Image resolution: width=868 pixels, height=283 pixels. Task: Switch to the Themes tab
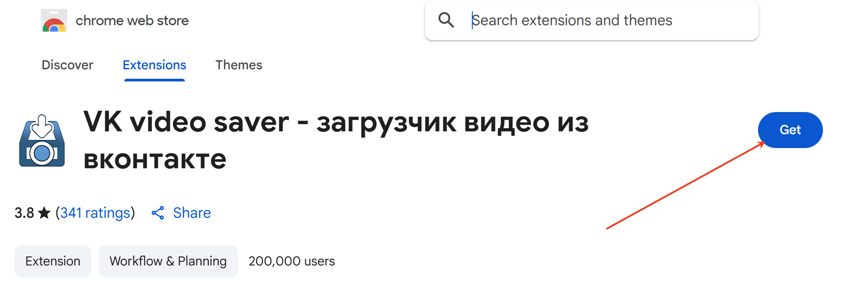[239, 65]
